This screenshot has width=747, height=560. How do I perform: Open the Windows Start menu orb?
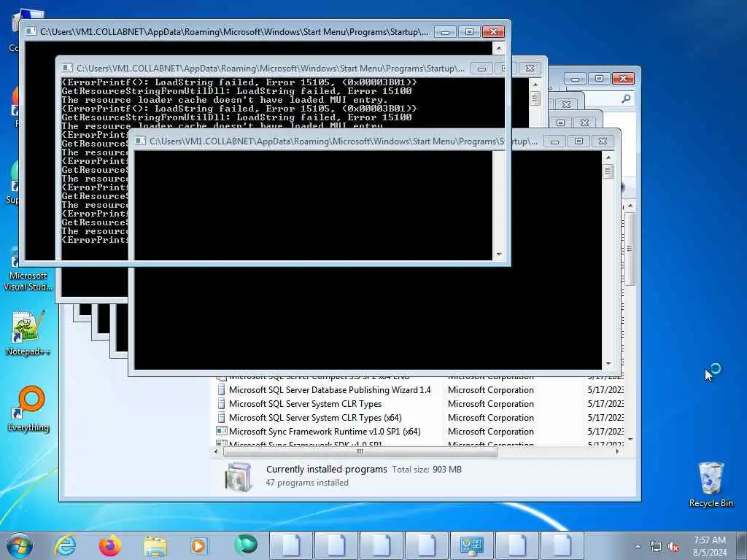point(20,545)
